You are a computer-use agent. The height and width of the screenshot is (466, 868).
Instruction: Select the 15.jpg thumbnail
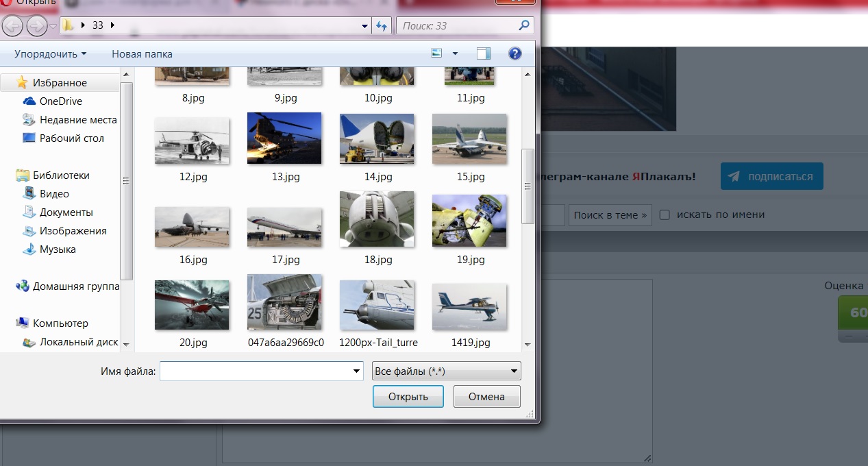coord(469,139)
